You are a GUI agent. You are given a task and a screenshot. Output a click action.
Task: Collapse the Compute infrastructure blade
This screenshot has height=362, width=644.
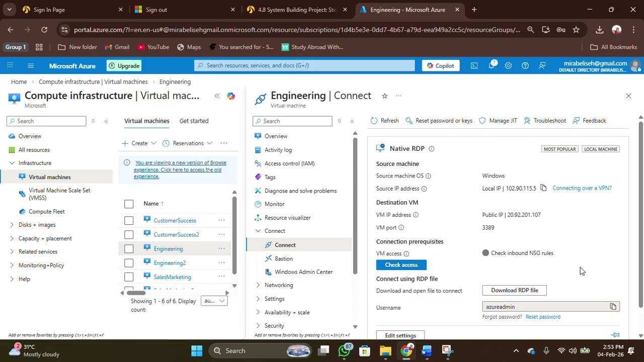(x=217, y=96)
